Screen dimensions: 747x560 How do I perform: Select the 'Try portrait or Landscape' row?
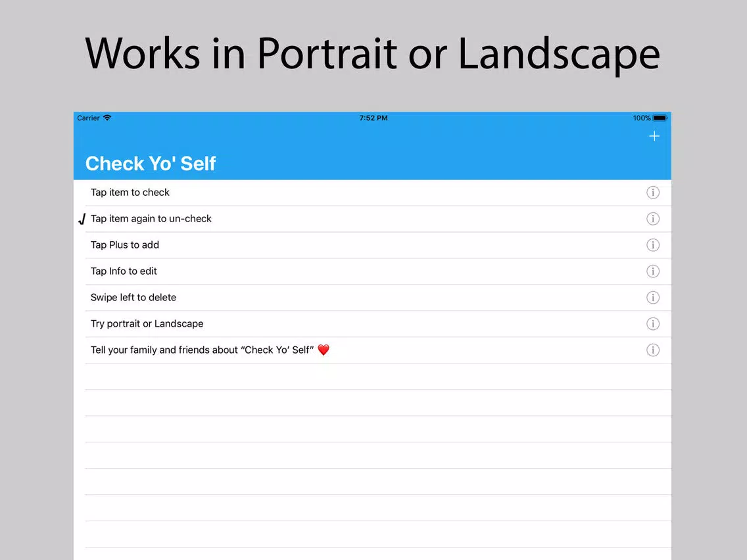point(372,323)
